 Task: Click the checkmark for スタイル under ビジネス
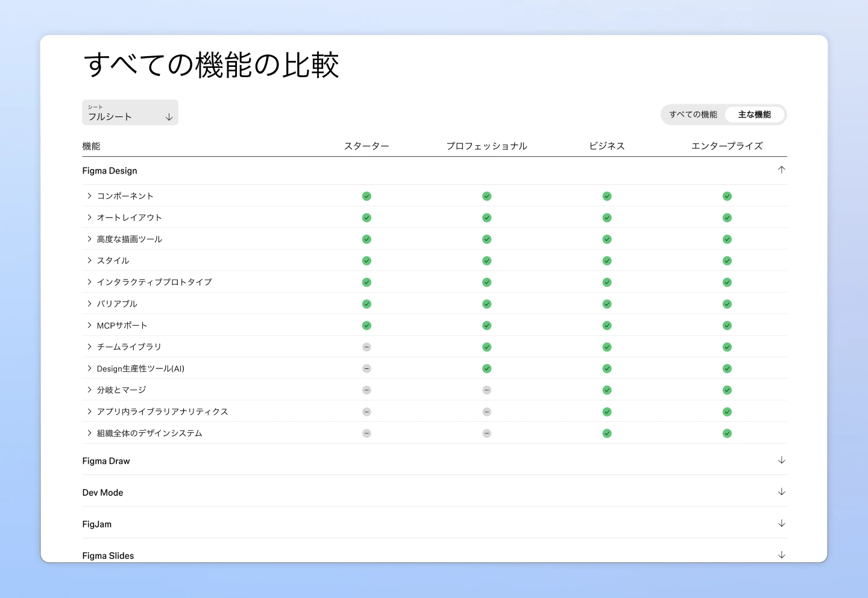click(607, 260)
